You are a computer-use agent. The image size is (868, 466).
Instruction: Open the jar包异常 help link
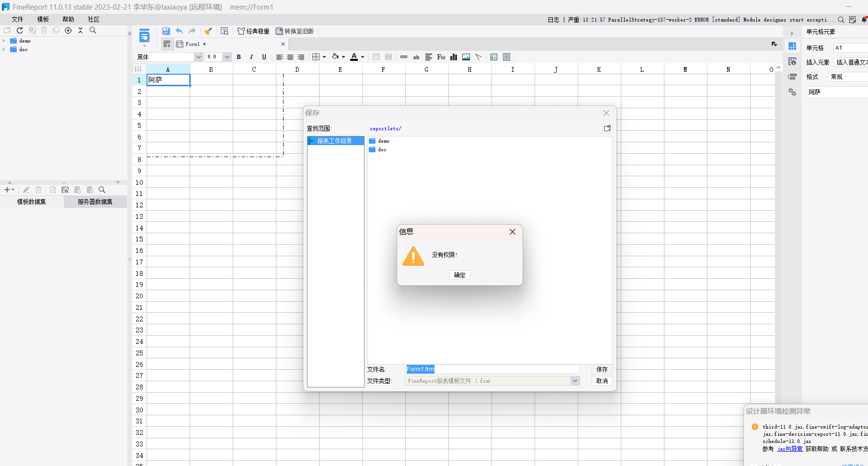coord(790,449)
